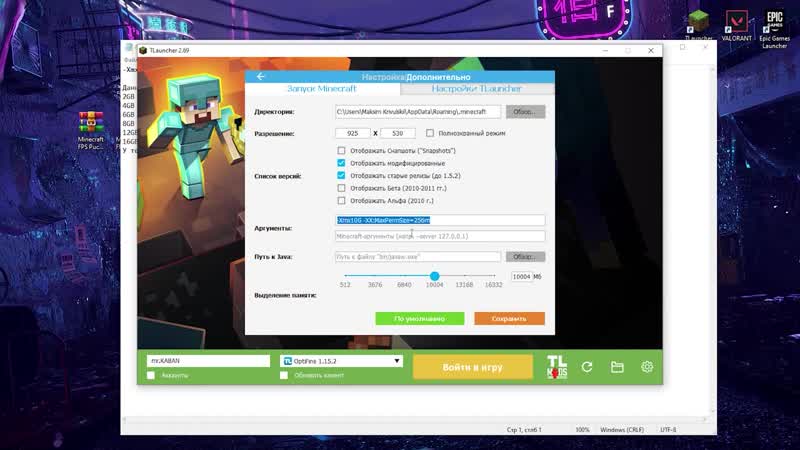The image size is (800, 450).
Task: Click Windows (CRLF) in Notepad status bar
Action: point(622,430)
